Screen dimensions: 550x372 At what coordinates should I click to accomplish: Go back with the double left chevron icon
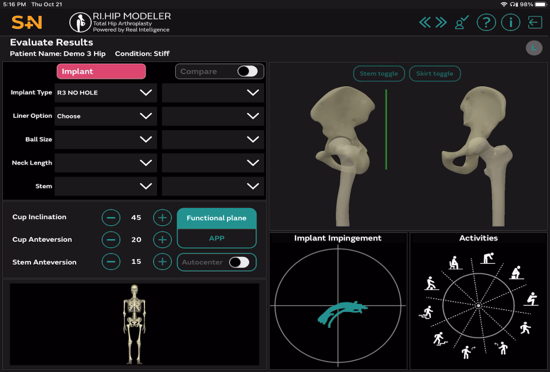(425, 23)
